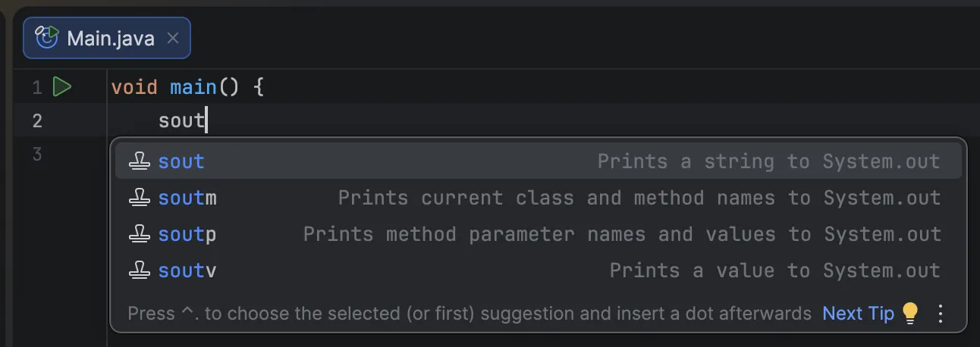The width and height of the screenshot is (980, 347).
Task: Click the Next Tip link
Action: click(x=858, y=313)
